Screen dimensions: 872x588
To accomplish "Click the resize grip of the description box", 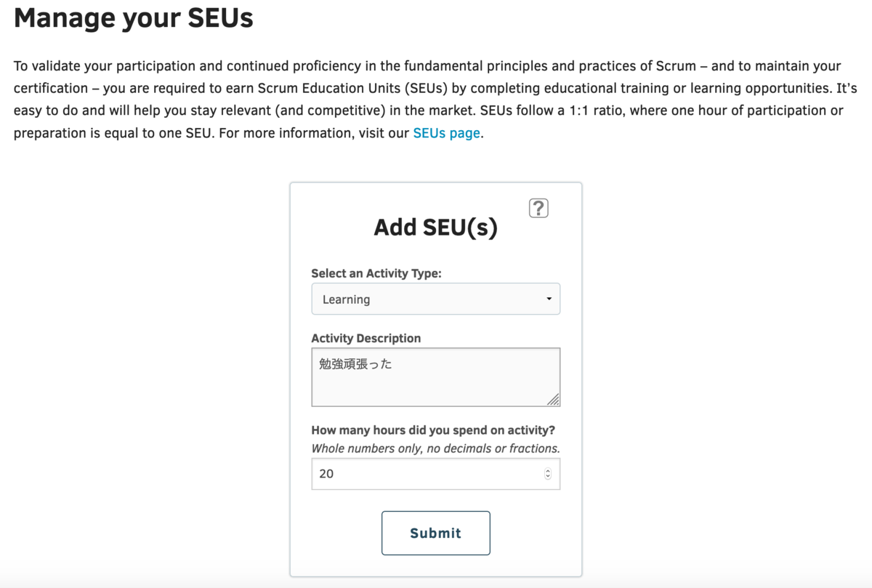I will (553, 399).
